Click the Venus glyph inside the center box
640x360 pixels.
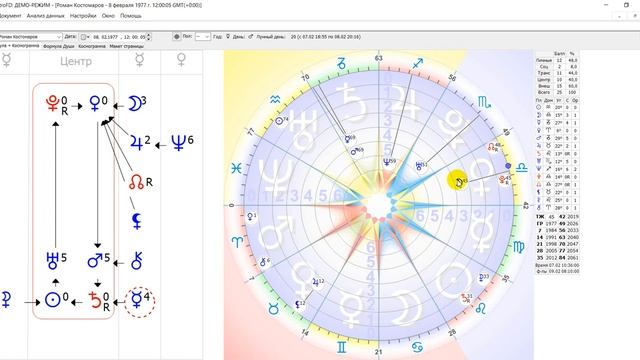pyautogui.click(x=95, y=104)
